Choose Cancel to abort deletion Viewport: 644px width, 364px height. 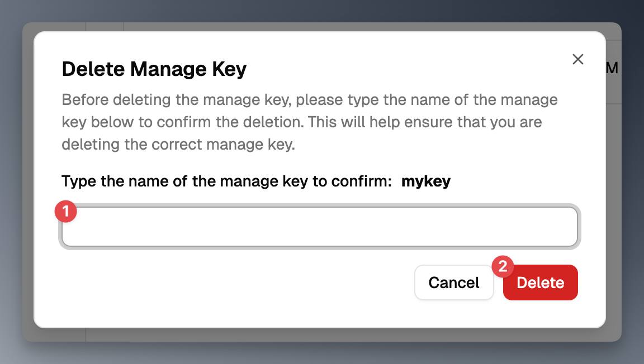454,282
